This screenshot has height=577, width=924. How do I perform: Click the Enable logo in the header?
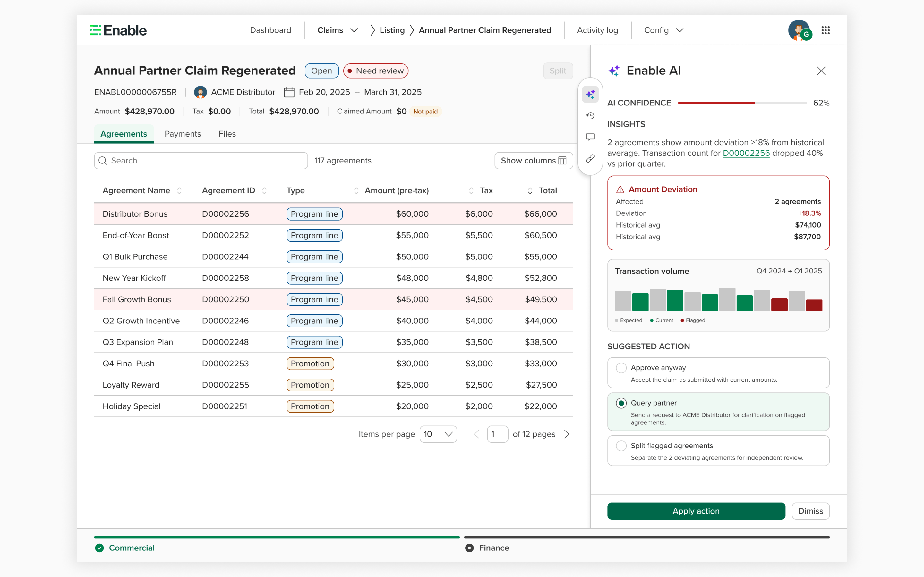click(118, 30)
